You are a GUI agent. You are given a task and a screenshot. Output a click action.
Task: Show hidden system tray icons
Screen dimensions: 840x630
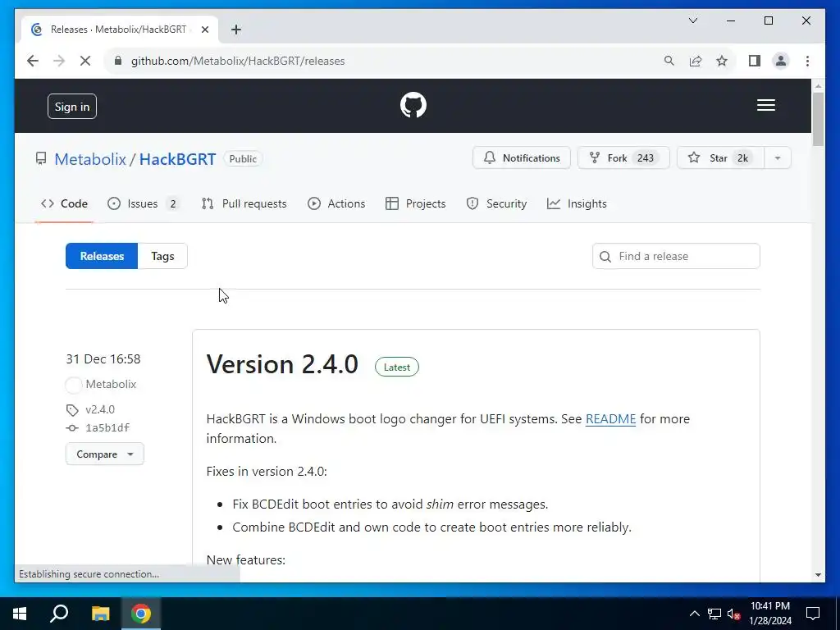click(694, 614)
